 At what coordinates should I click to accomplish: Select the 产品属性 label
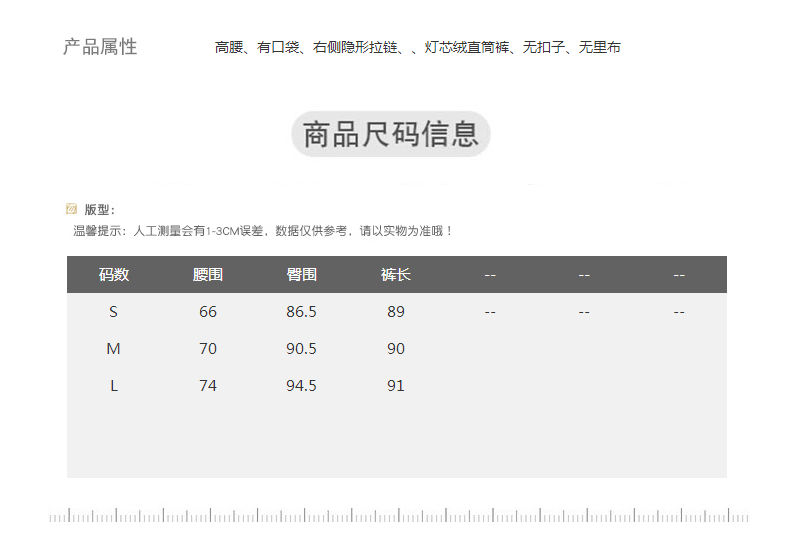[x=100, y=47]
